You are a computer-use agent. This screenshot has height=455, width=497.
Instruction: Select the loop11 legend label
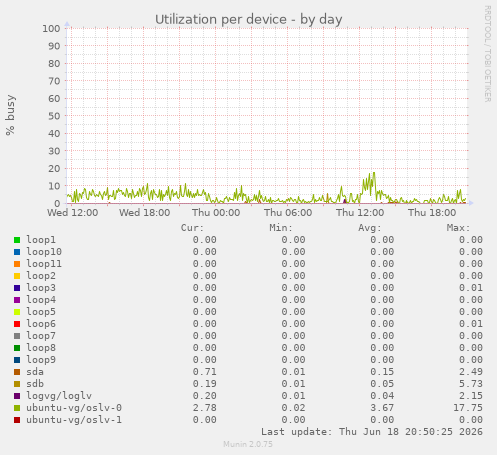[44, 264]
